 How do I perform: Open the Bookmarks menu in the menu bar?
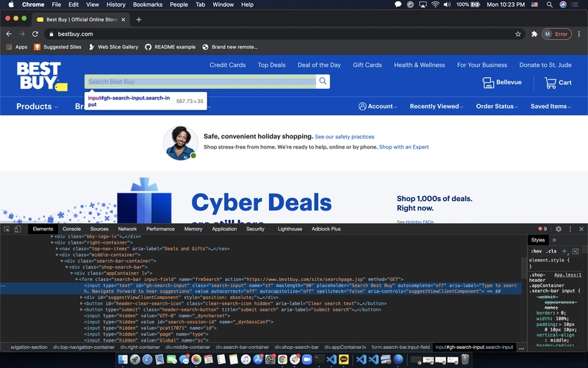pyautogui.click(x=148, y=4)
